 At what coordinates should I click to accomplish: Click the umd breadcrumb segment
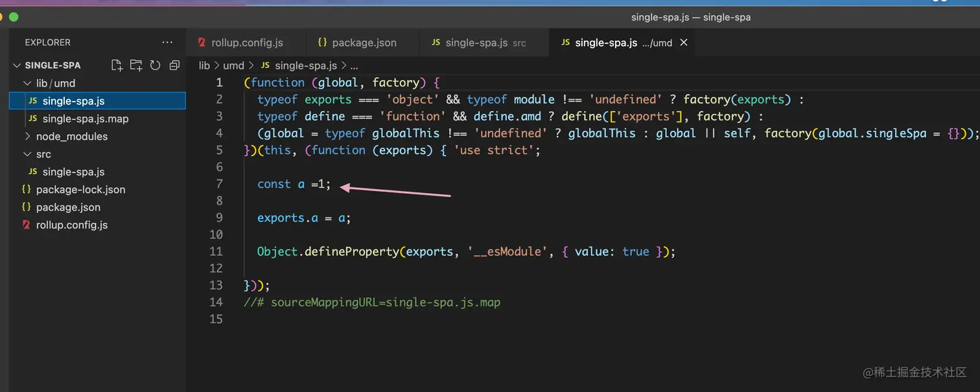click(233, 65)
